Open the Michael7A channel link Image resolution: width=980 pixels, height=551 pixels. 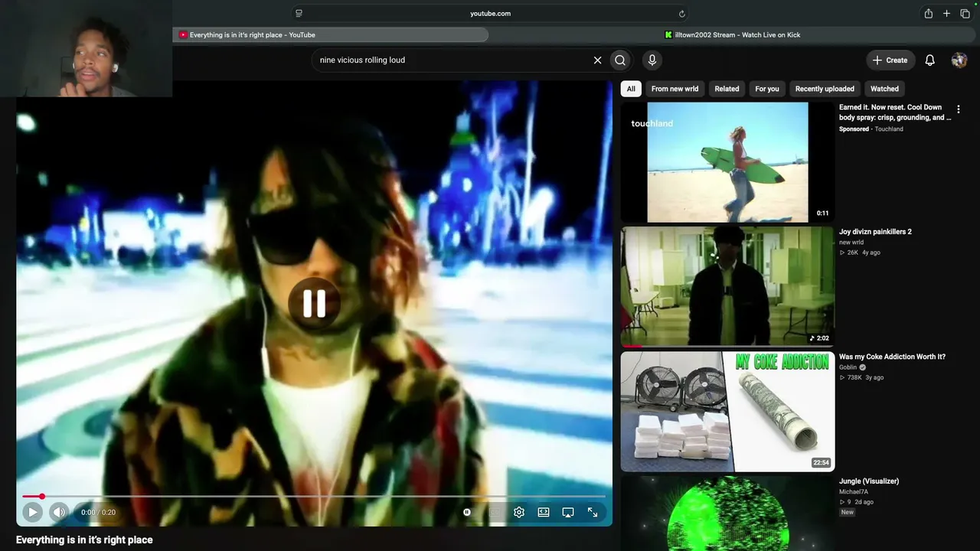coord(854,492)
